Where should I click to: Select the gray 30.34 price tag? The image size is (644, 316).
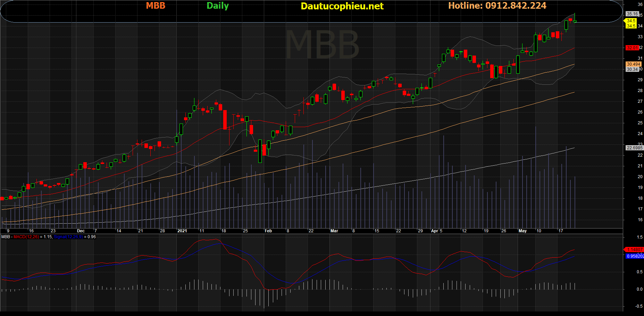coord(632,69)
